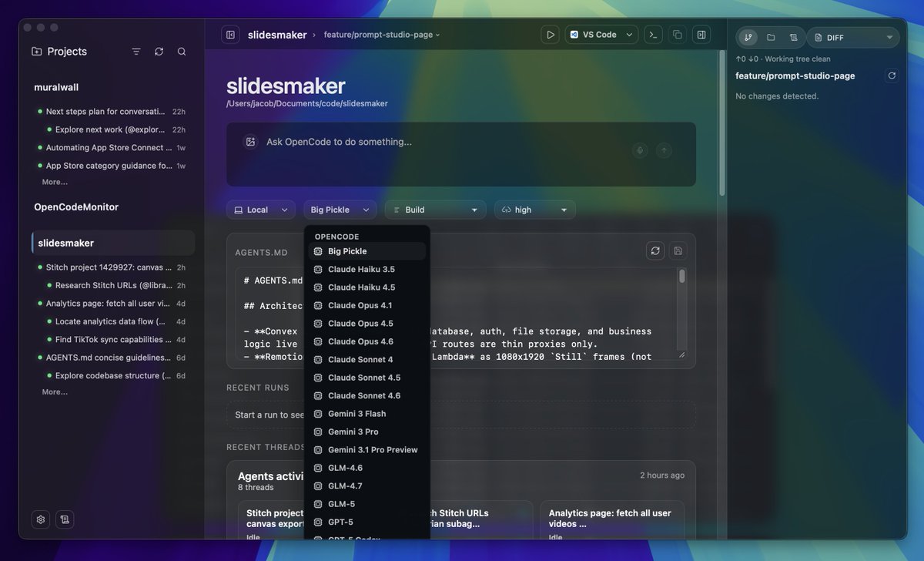Screen dimensions: 924x561
Task: Open the OpenCodeMonitor project
Action: (76, 207)
